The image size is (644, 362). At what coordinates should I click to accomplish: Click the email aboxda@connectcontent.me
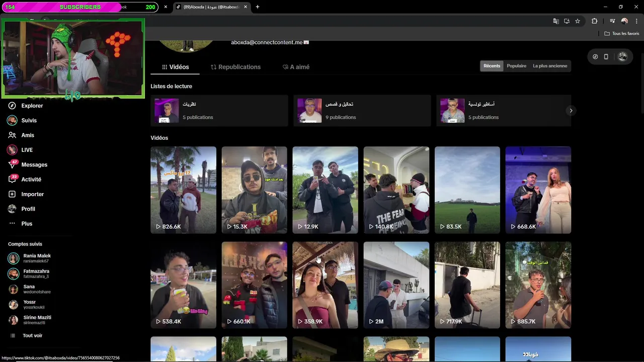tap(267, 42)
